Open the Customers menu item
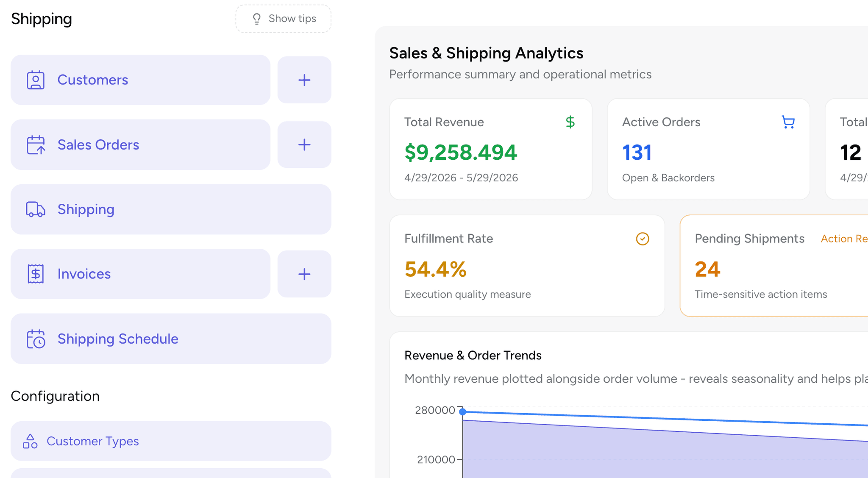The image size is (868, 478). pos(140,80)
